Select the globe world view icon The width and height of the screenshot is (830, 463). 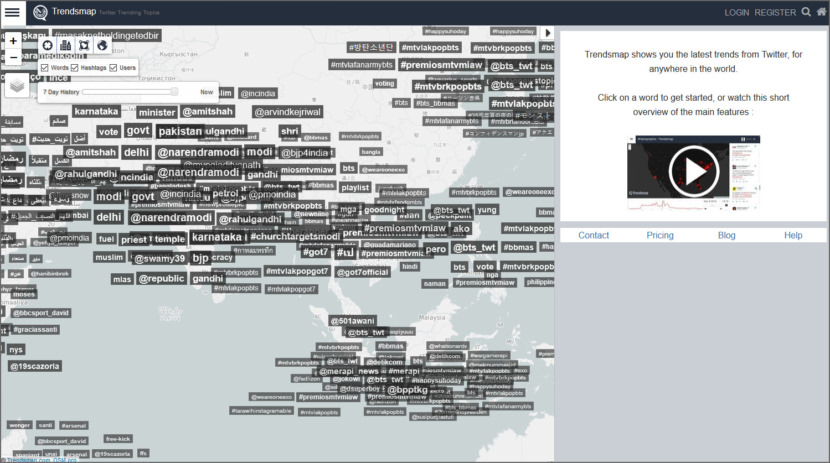(x=101, y=46)
